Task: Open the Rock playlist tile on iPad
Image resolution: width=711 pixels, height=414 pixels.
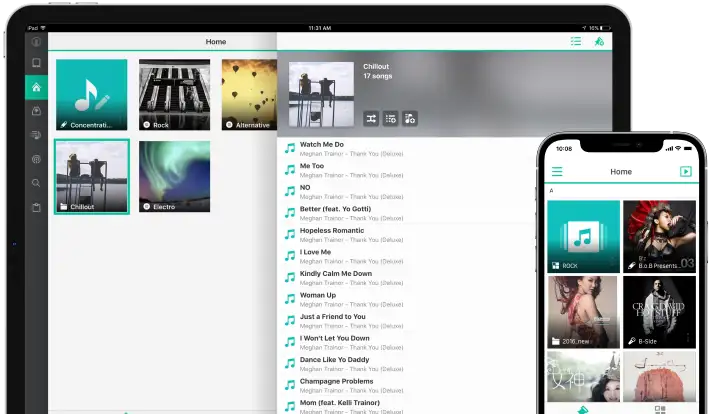Action: coord(175,95)
